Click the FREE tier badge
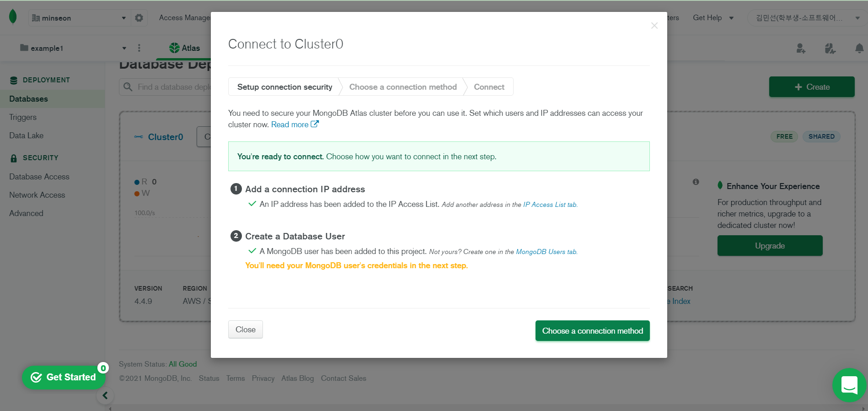This screenshot has height=411, width=868. 784,136
